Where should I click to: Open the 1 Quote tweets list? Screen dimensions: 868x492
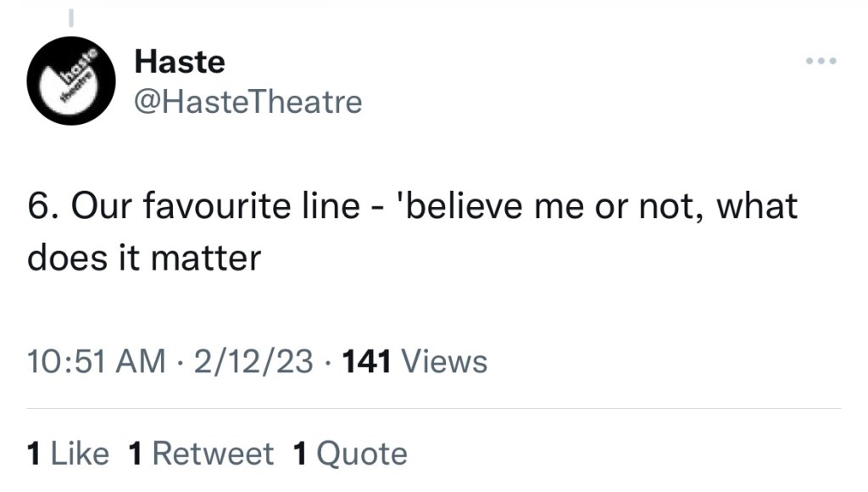(x=349, y=454)
